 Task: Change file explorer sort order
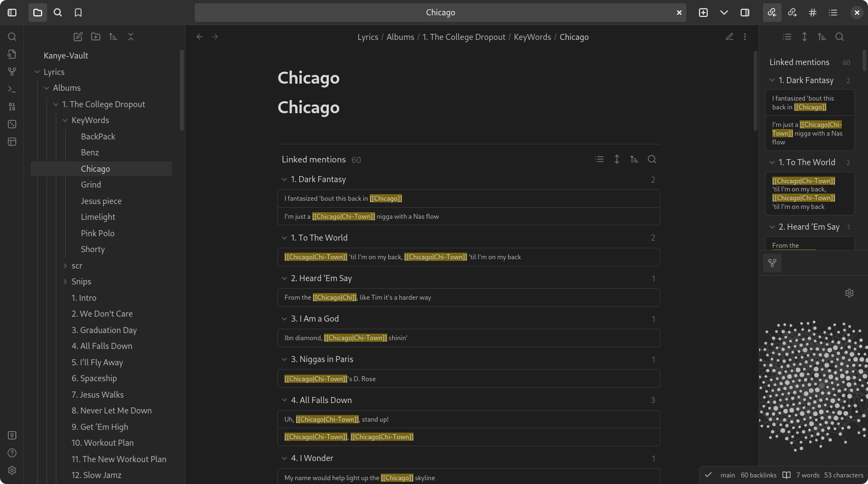tap(113, 37)
